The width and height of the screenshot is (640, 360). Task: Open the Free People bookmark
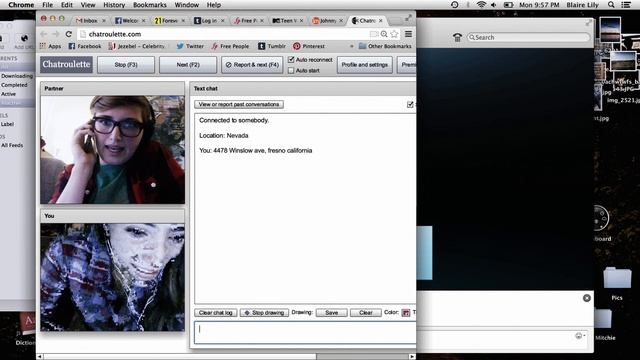[230, 46]
